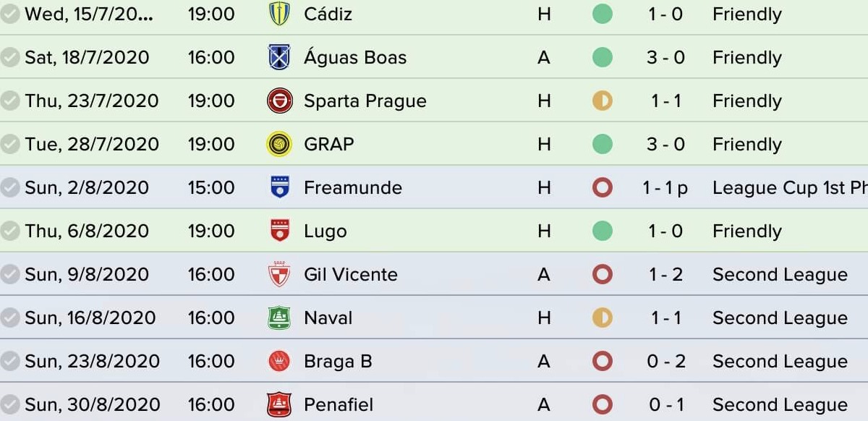Screen dimensions: 868x421
Task: Open the Gil Vicente team link
Action: coord(351,275)
